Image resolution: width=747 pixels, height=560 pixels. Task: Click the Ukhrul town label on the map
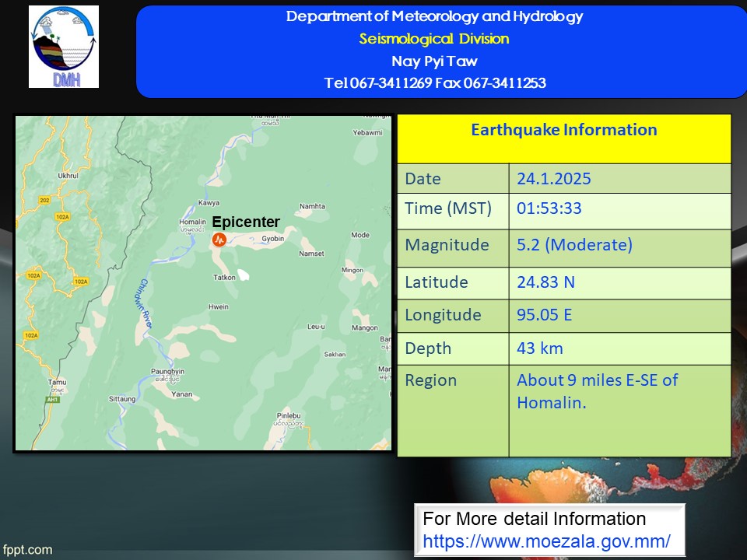(x=68, y=176)
